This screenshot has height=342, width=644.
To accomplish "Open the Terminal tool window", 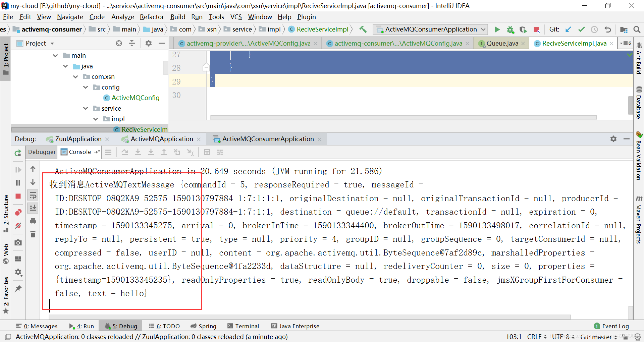I will [x=243, y=326].
